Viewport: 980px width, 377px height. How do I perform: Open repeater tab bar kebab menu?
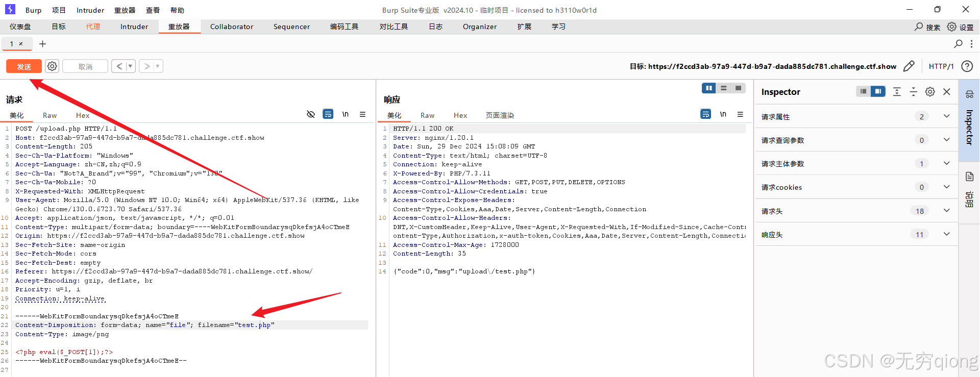pos(971,44)
